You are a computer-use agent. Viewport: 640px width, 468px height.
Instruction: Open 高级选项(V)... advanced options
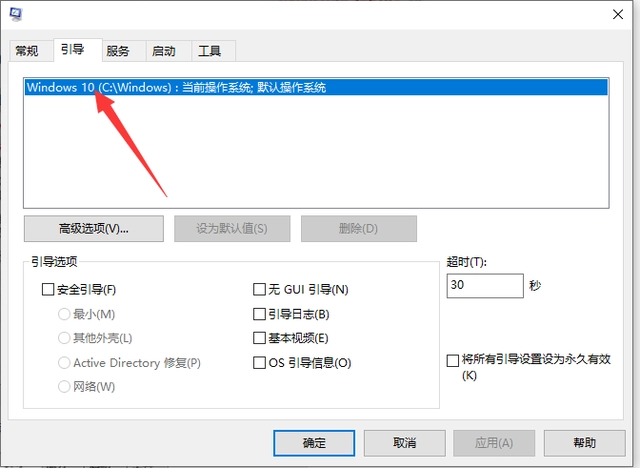tap(94, 228)
